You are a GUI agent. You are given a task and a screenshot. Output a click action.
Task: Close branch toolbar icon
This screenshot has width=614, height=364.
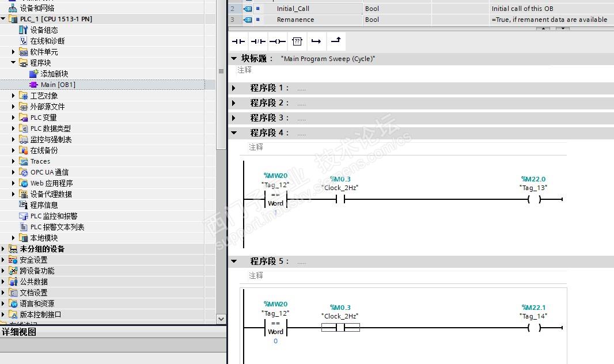point(336,41)
